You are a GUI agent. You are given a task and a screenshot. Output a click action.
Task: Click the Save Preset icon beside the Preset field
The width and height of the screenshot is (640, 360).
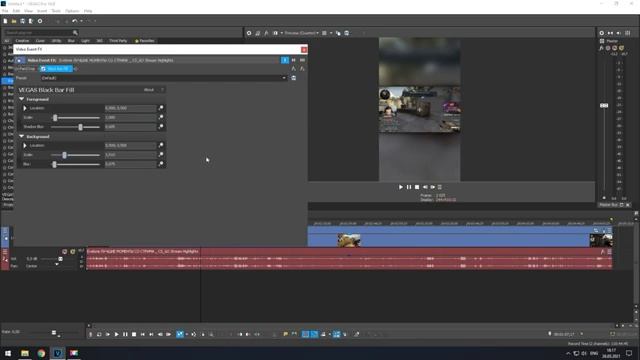(x=293, y=78)
